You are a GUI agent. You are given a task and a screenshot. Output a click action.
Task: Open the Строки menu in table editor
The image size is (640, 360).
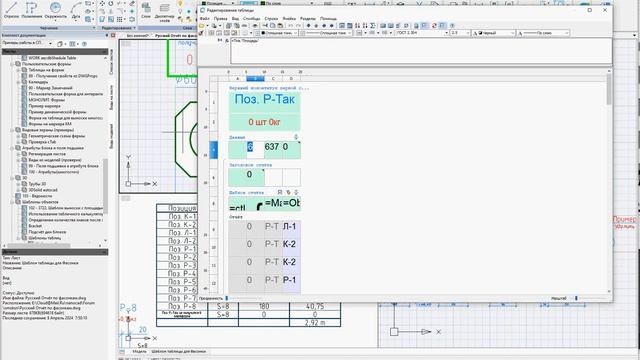[x=271, y=19]
